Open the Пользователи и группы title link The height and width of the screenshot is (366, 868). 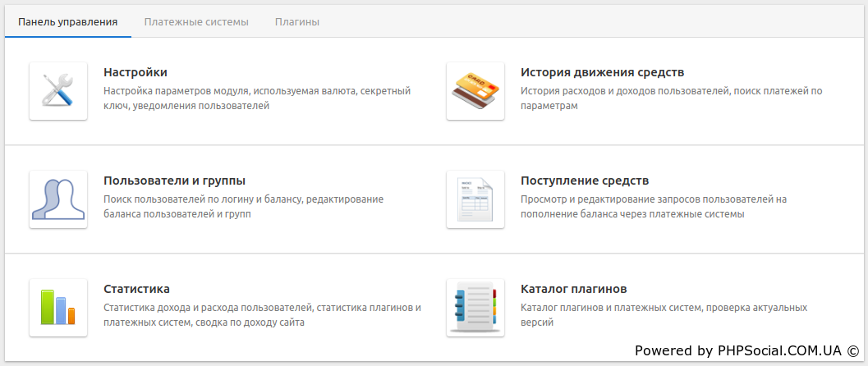(174, 181)
